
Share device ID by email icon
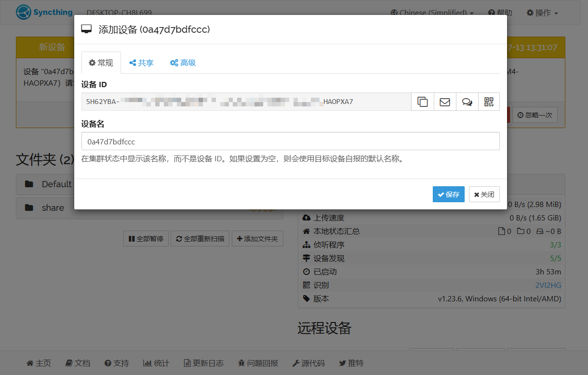(445, 102)
